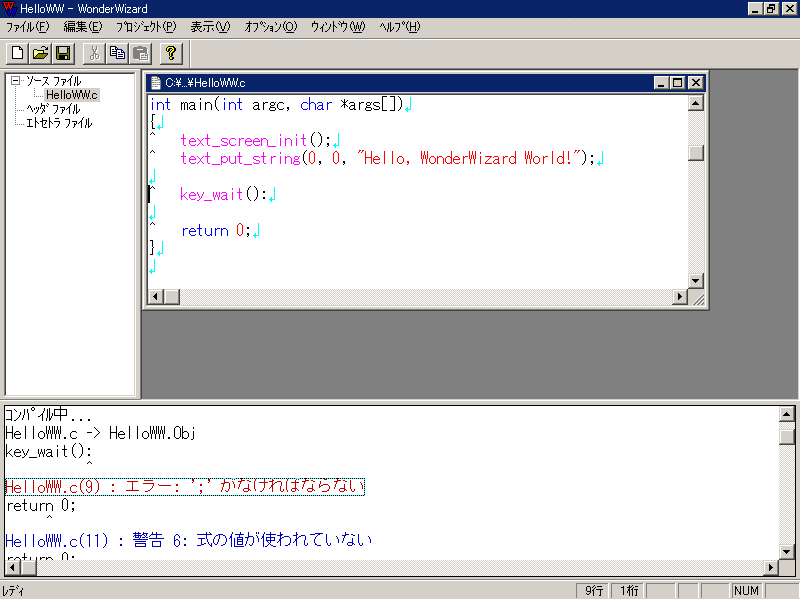800x600 pixels.
Task: Click the 'HelloWW.c -> HelloWW.Obj' output line
Action: click(x=101, y=434)
